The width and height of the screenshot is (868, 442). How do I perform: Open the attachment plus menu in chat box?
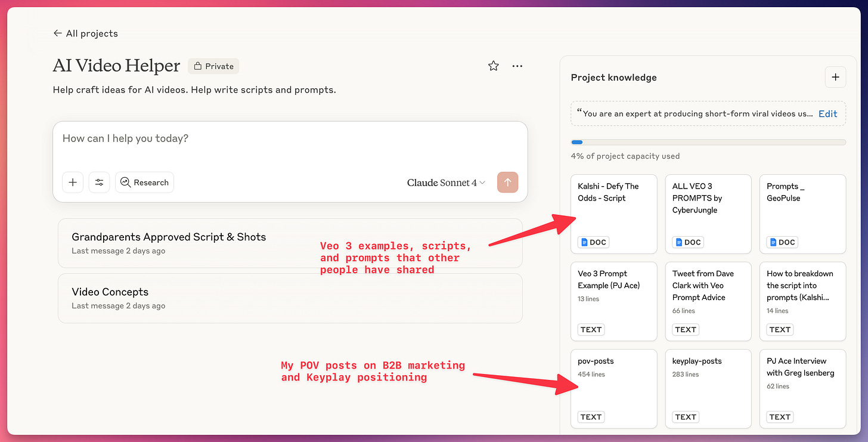tap(73, 183)
